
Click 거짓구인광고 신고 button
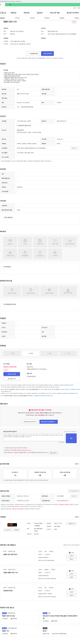point(74,491)
